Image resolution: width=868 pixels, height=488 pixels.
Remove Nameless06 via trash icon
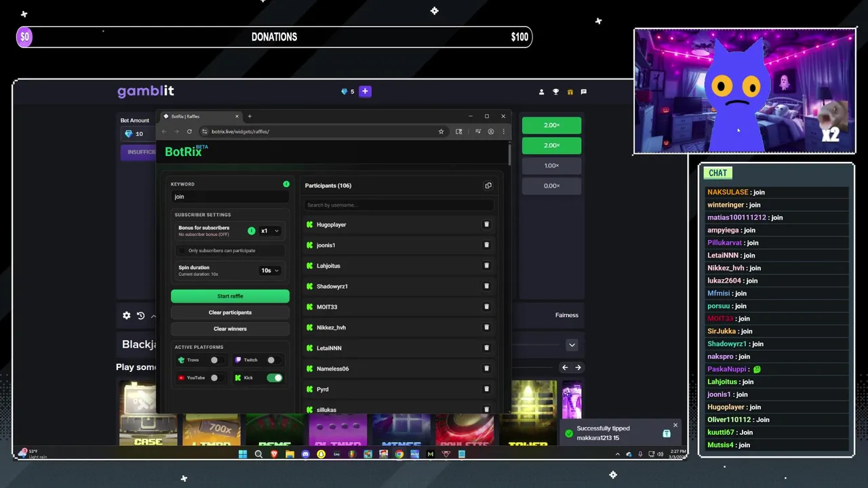pos(486,369)
